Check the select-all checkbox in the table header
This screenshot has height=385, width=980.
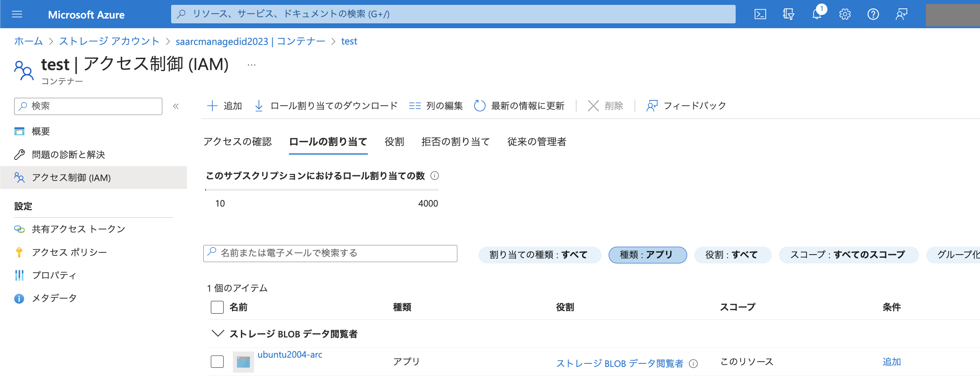(x=217, y=307)
